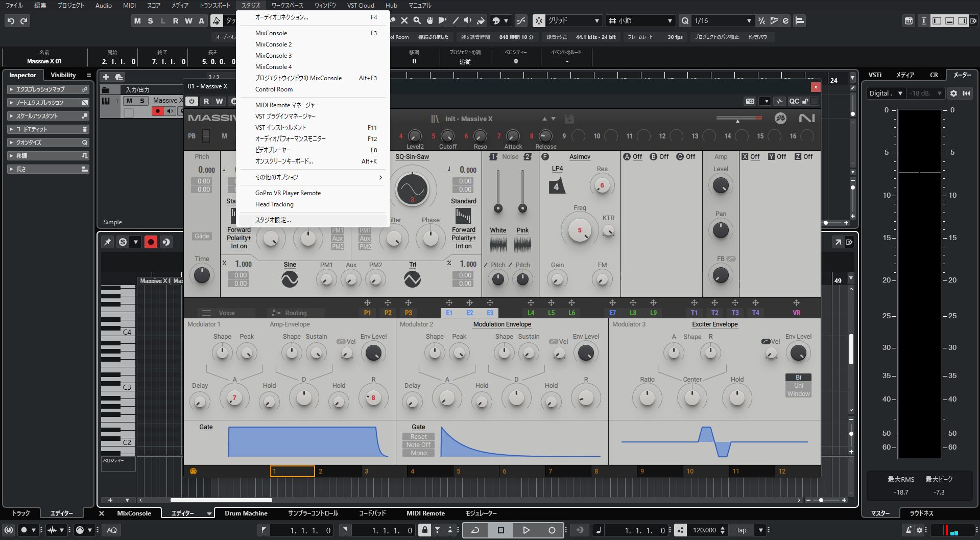The height and width of the screenshot is (540, 980).
Task: Open the -18 dB meter dropdown
Action: tap(925, 93)
